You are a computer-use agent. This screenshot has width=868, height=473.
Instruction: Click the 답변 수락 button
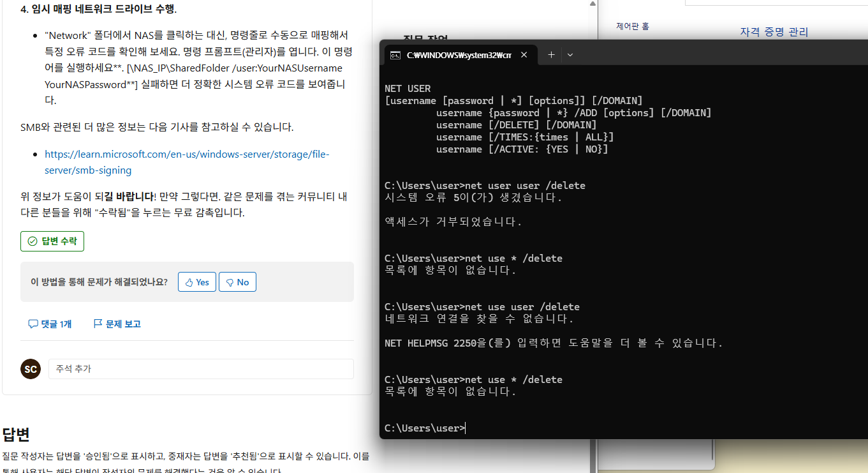coord(52,241)
